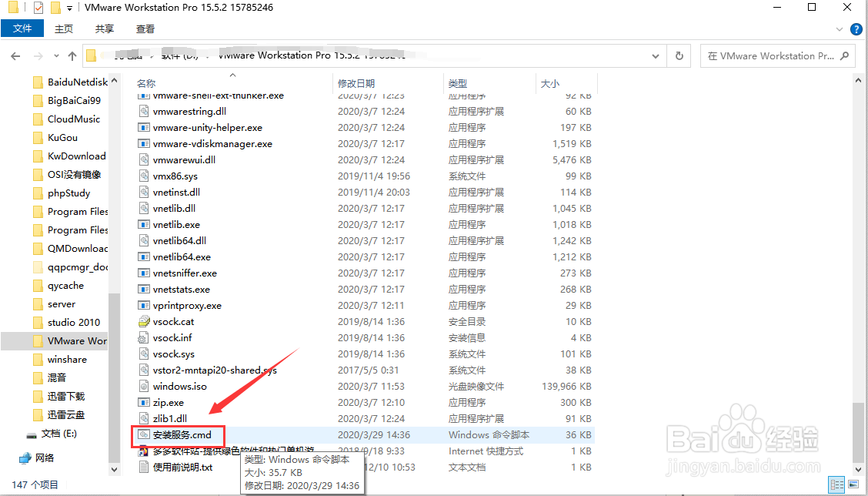The height and width of the screenshot is (496, 868).
Task: Select the vsock.sys file name
Action: [x=174, y=354]
